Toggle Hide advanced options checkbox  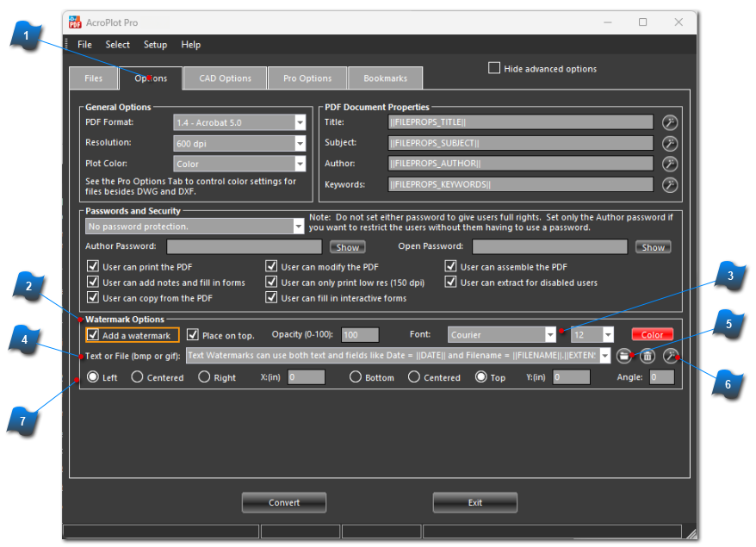(x=494, y=68)
